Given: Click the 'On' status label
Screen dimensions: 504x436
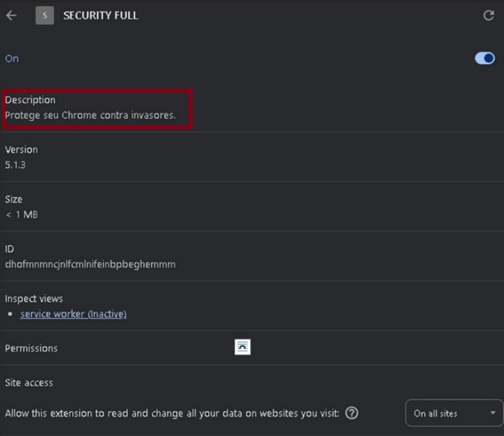Looking at the screenshot, I should tap(12, 59).
